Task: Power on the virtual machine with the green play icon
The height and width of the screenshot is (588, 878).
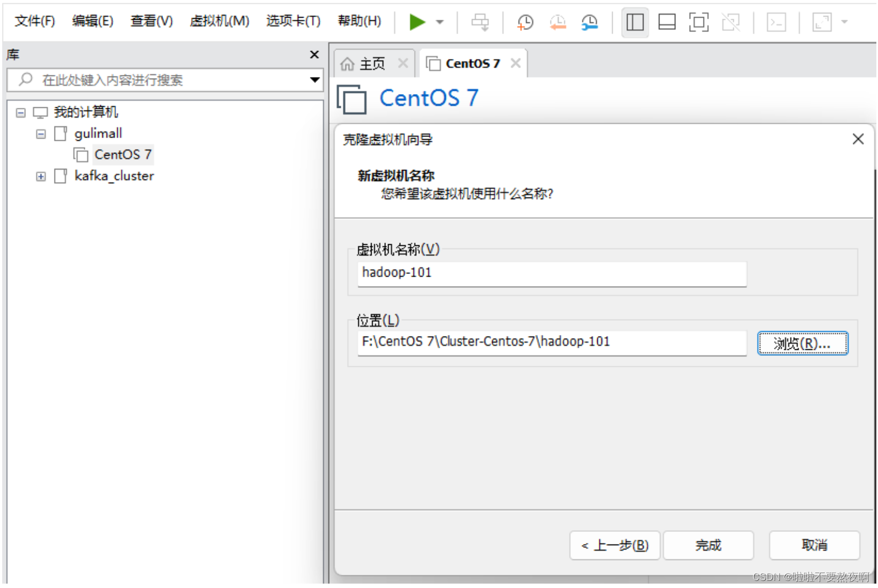Action: pyautogui.click(x=417, y=22)
